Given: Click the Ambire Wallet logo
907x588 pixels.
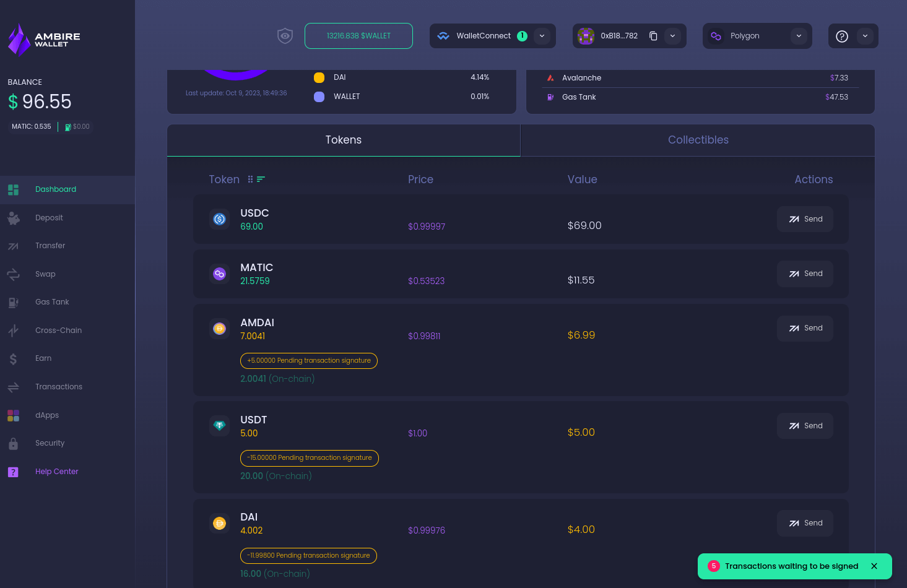Looking at the screenshot, I should point(44,40).
